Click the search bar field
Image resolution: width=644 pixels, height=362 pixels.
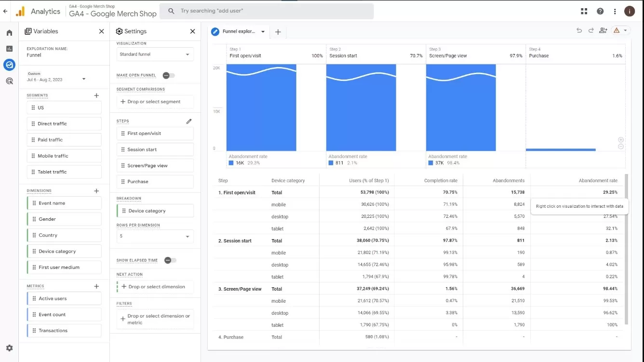click(267, 11)
